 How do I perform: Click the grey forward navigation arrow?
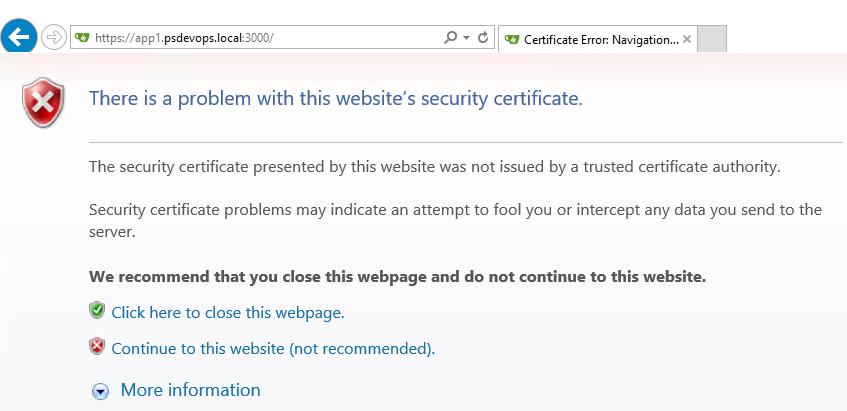tap(53, 37)
